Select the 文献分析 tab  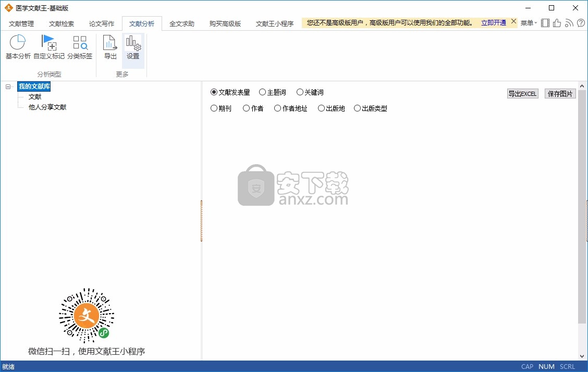point(142,23)
